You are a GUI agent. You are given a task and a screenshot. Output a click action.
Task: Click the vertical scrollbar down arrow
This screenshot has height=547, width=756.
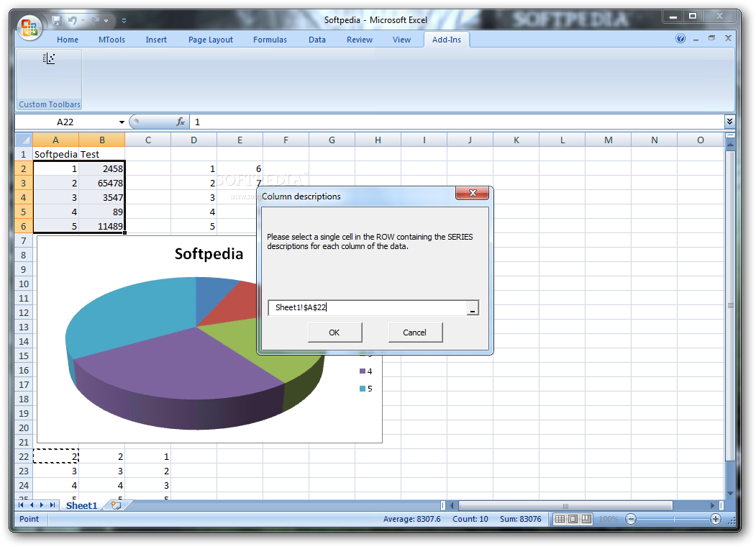[730, 493]
